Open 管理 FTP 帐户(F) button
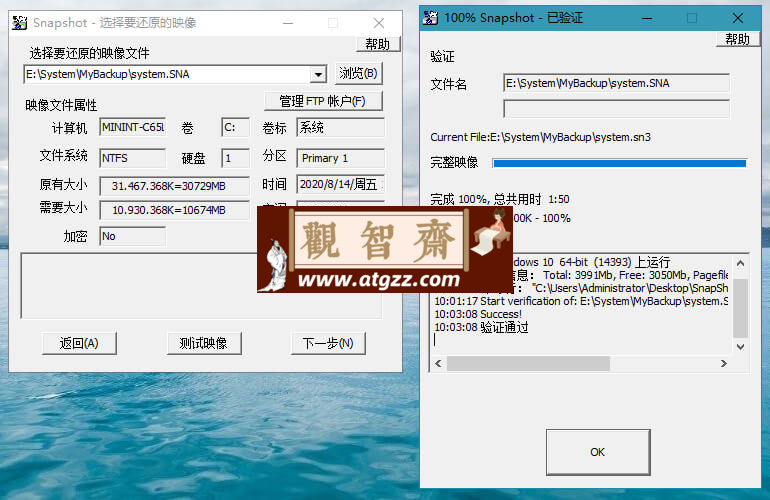 pos(323,101)
